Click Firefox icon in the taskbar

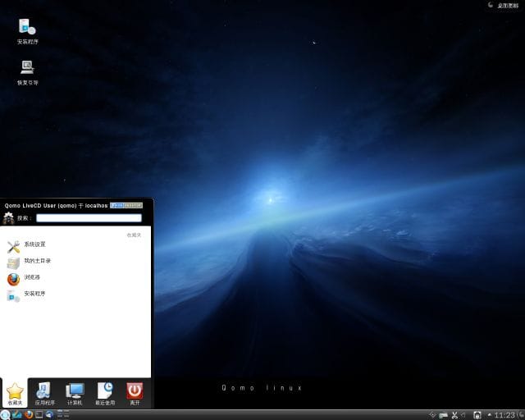coord(28,414)
